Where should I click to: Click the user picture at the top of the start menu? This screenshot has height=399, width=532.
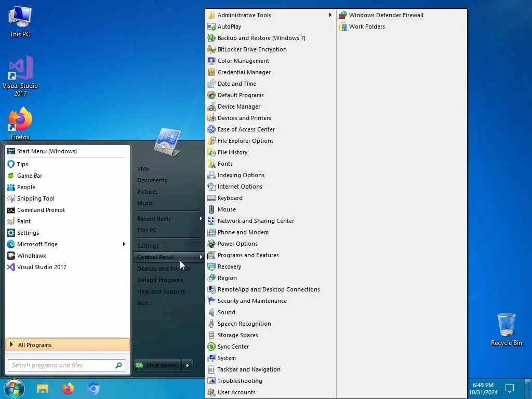tap(167, 142)
